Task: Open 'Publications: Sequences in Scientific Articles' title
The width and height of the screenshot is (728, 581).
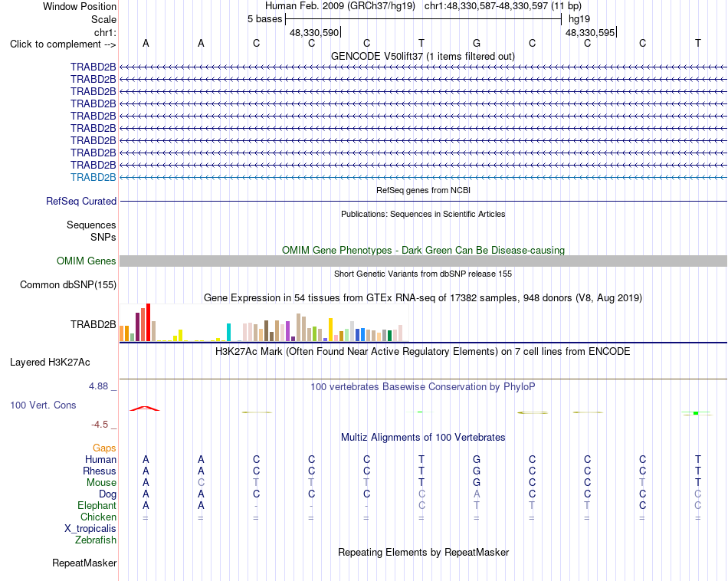Action: tap(423, 214)
